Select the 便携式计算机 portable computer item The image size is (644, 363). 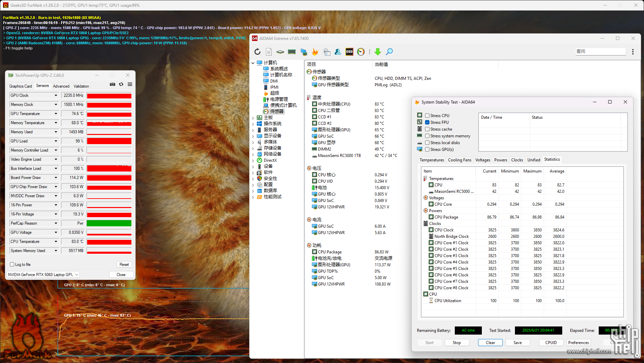(x=283, y=105)
